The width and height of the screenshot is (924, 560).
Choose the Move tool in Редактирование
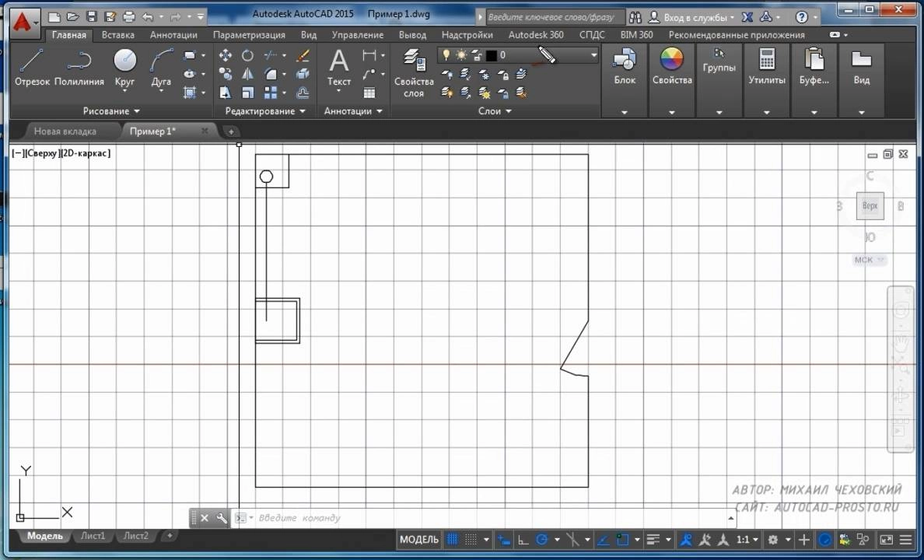click(x=225, y=55)
